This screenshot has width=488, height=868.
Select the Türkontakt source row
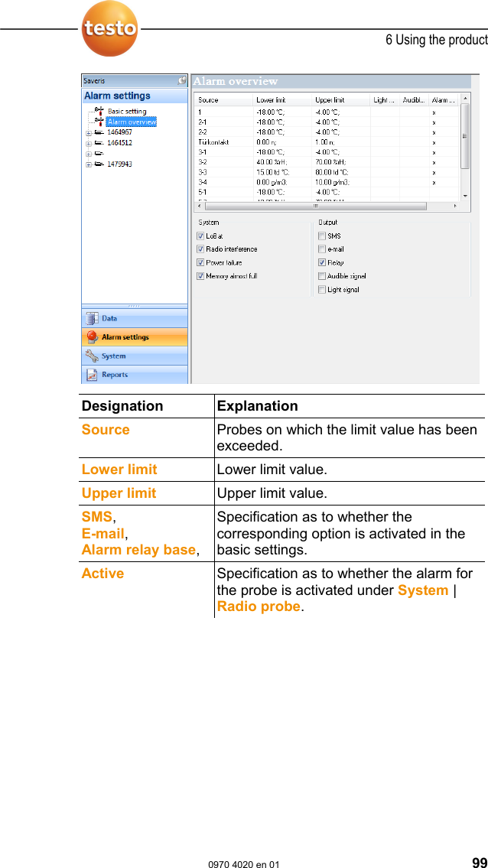click(327, 141)
